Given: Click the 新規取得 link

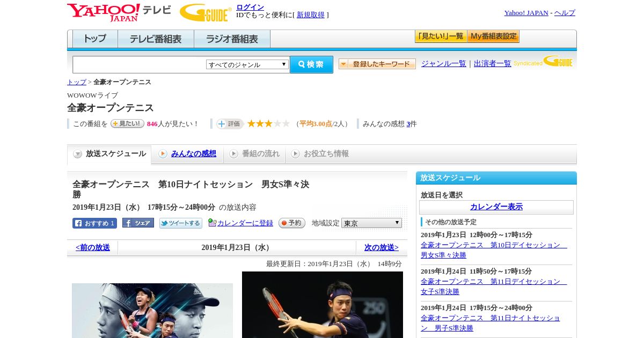Looking at the screenshot, I should pyautogui.click(x=311, y=15).
